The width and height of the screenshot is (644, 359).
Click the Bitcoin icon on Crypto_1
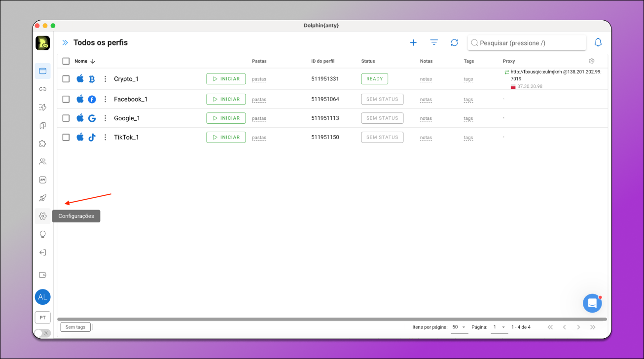92,79
